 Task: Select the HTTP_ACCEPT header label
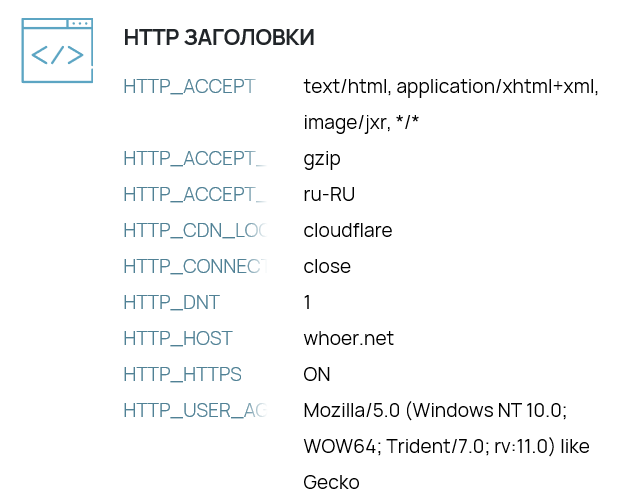[x=189, y=86]
